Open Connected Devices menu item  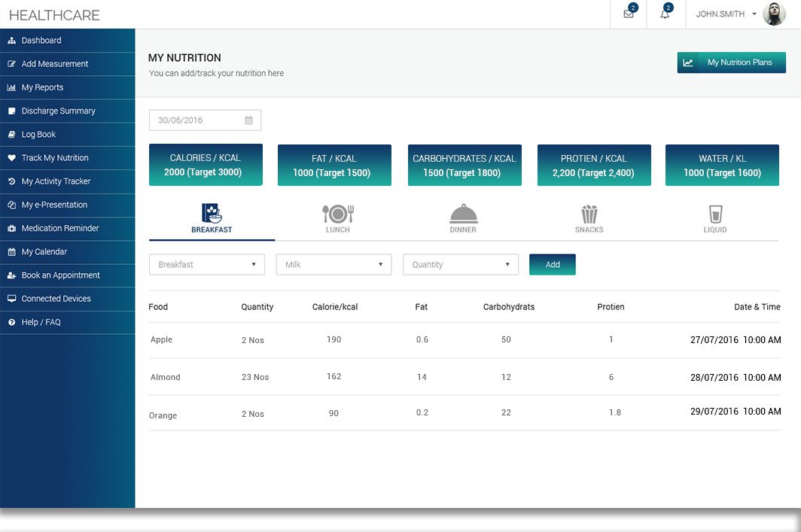(x=68, y=299)
